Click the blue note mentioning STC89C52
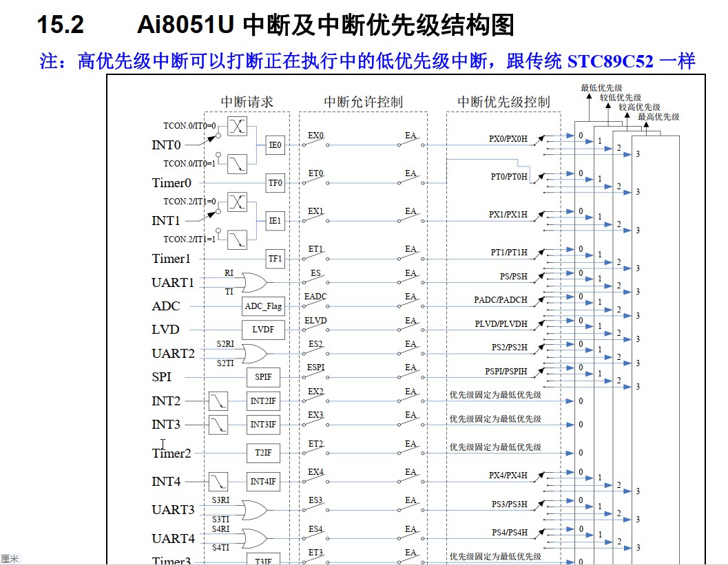The image size is (728, 565). click(x=367, y=61)
